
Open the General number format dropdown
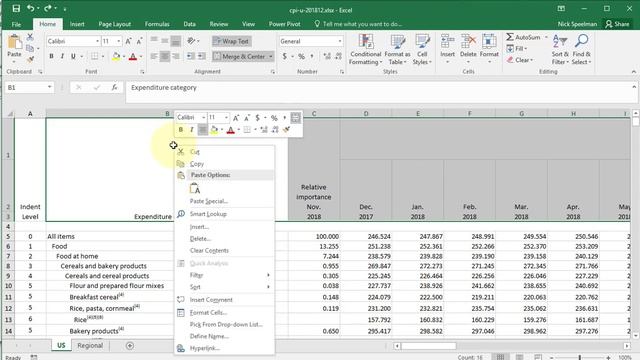pos(340,41)
